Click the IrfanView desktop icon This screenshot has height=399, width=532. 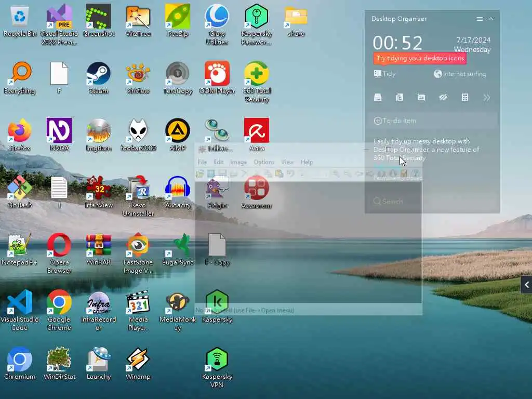tap(98, 192)
